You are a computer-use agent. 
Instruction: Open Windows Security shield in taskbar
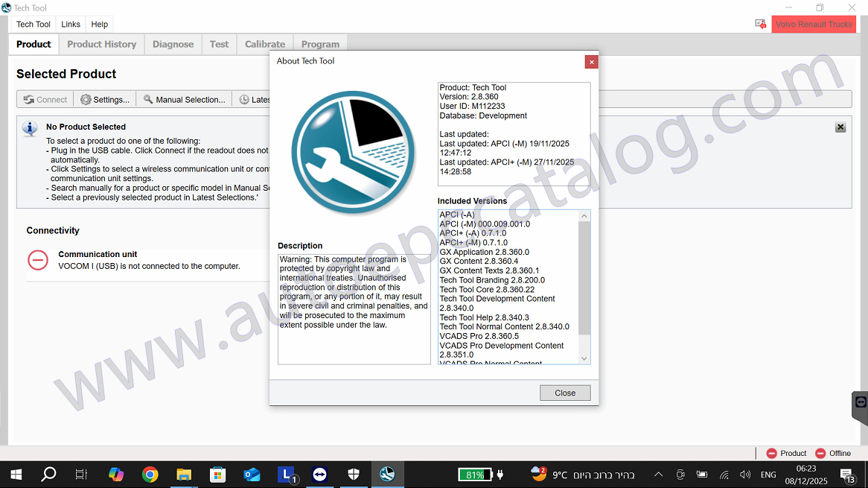(354, 475)
